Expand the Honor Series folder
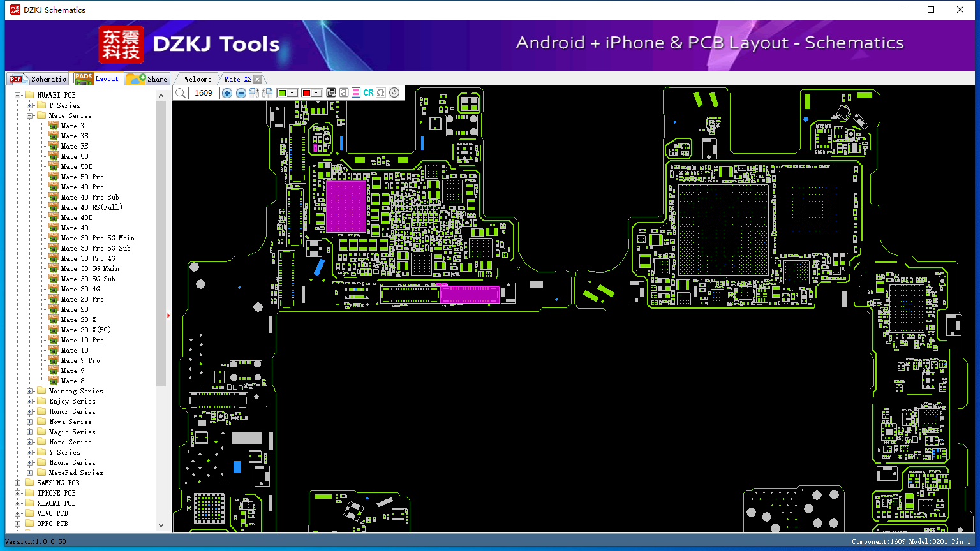The height and width of the screenshot is (551, 980). (x=29, y=411)
